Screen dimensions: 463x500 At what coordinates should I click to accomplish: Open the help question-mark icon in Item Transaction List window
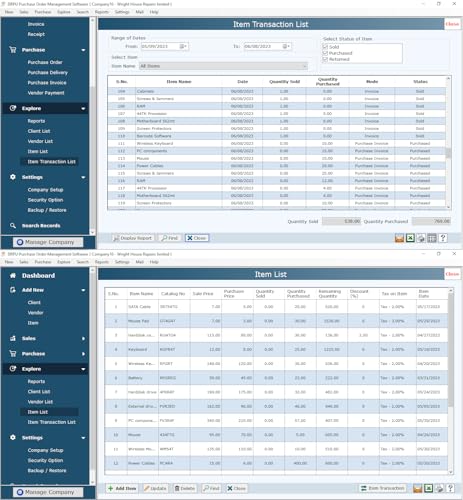pyautogui.click(x=443, y=238)
